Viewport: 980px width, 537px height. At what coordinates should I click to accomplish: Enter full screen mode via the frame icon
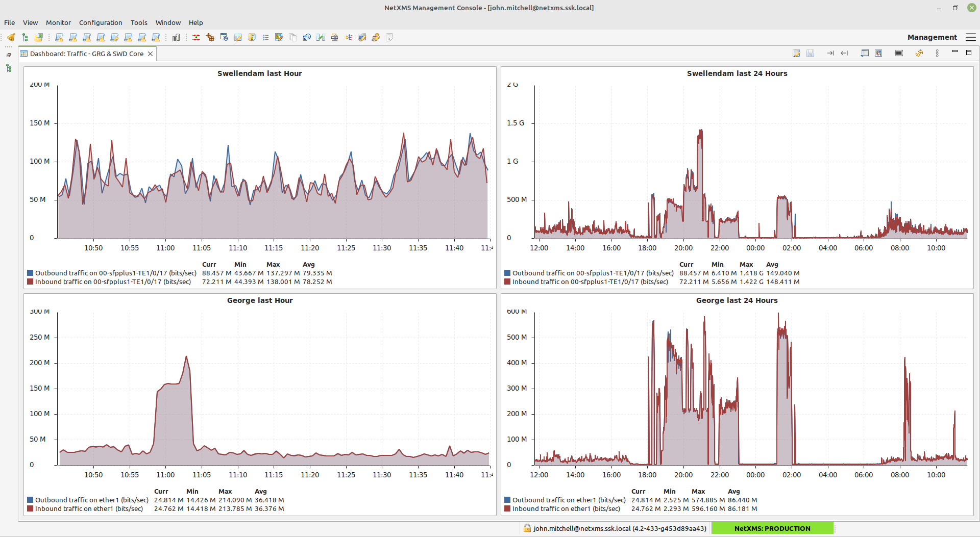pos(899,53)
